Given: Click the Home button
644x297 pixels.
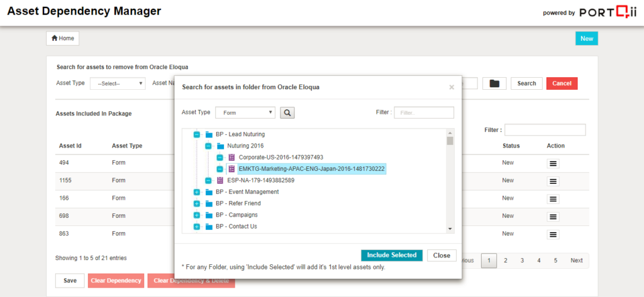Looking at the screenshot, I should 62,38.
